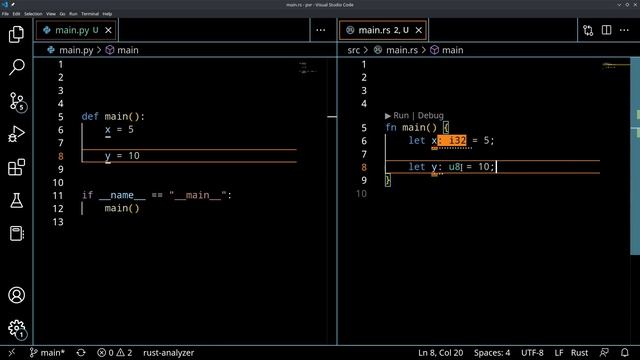Screen dimensions: 640x360
Task: Open the Search view in activity bar
Action: [16, 67]
